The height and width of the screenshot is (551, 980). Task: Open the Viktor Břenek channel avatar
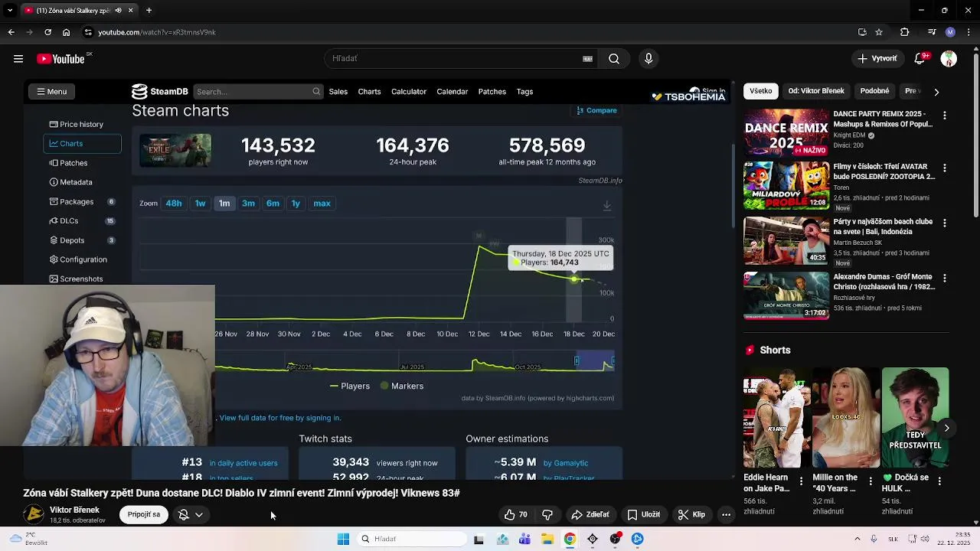click(x=34, y=514)
